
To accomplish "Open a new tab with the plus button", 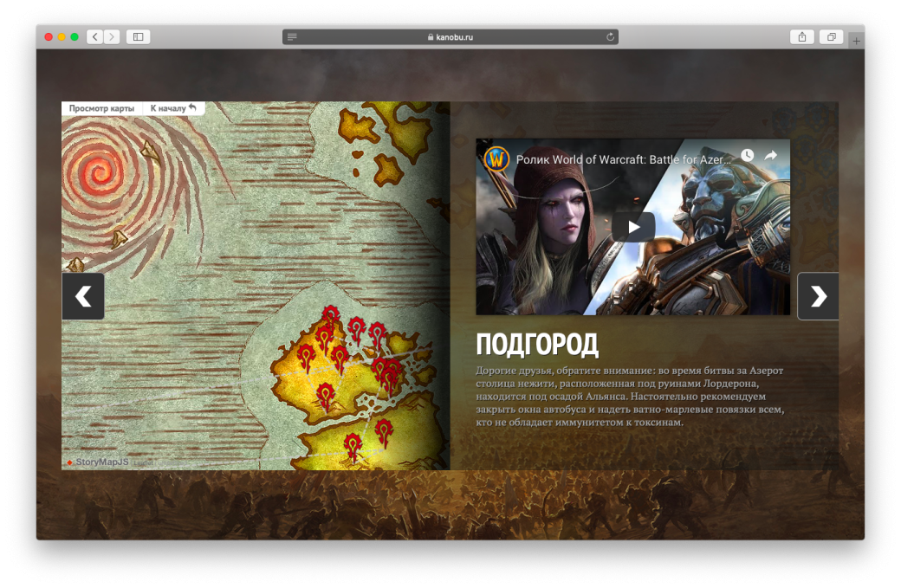I will [x=856, y=41].
